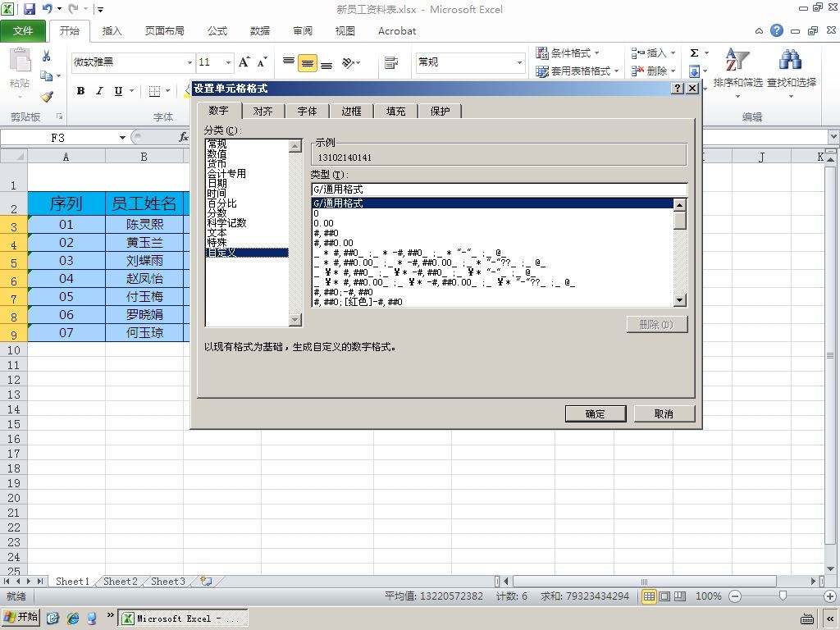The width and height of the screenshot is (840, 630).
Task: Click the Middle Align icon
Action: [x=308, y=63]
